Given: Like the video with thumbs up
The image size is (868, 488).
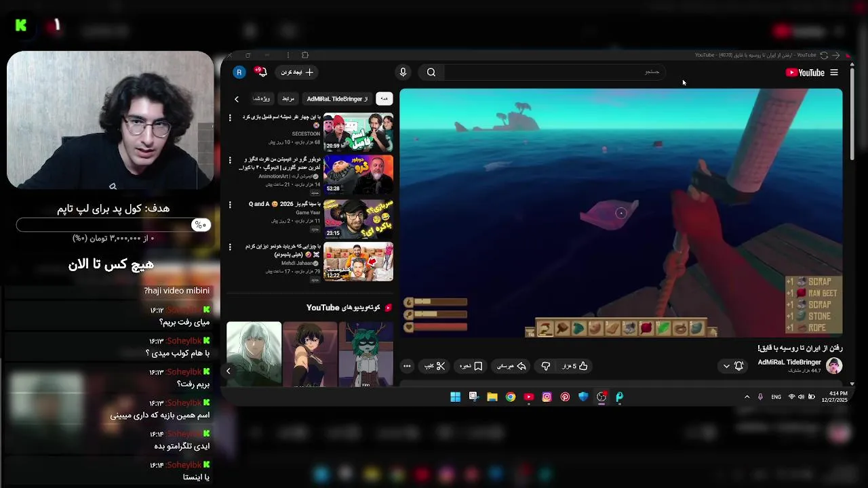Looking at the screenshot, I should point(575,366).
